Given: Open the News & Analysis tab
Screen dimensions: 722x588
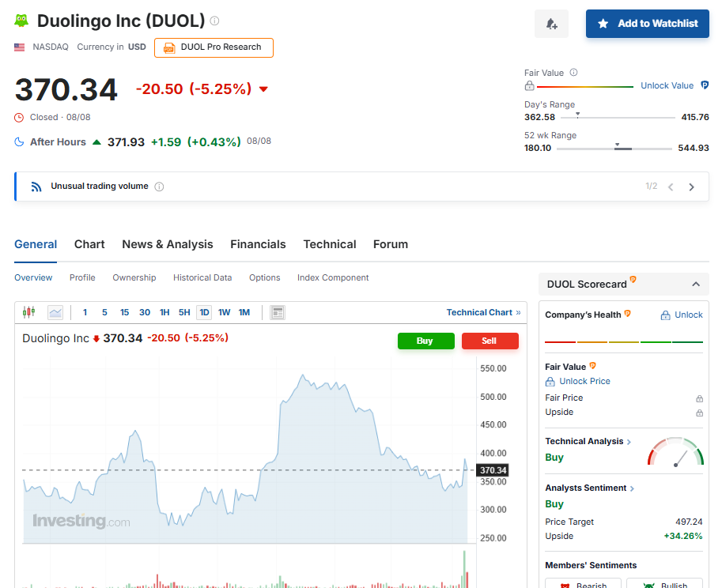Looking at the screenshot, I should (x=168, y=244).
